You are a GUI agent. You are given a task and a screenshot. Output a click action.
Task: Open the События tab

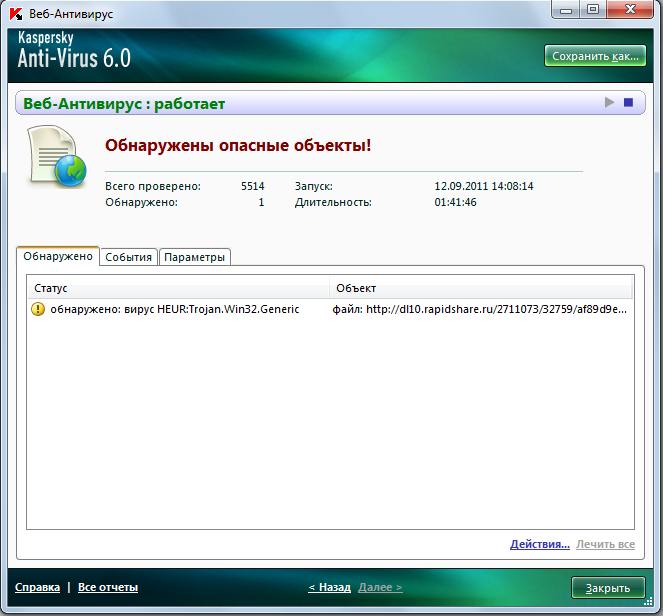pyautogui.click(x=129, y=257)
